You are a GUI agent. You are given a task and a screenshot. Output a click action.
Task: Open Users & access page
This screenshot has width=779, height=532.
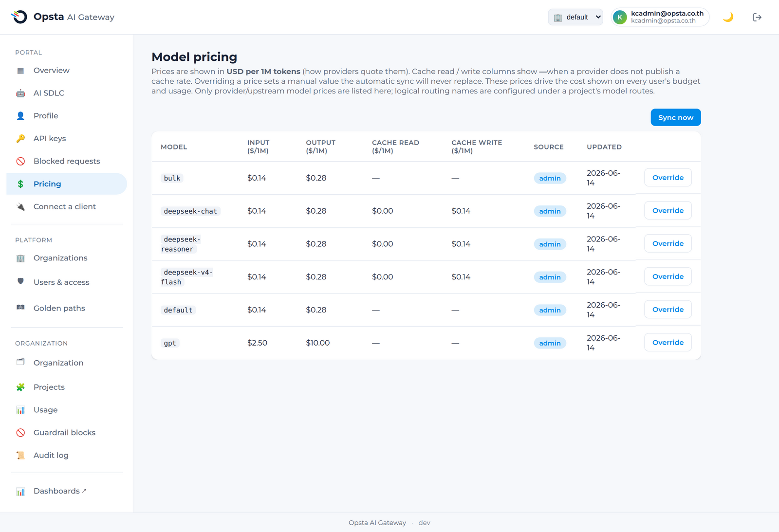(x=67, y=282)
